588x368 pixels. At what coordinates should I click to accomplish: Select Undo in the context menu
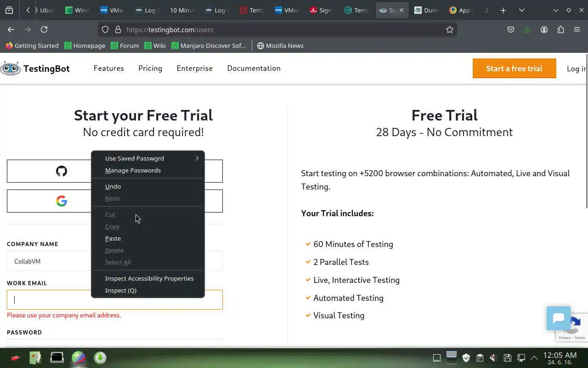[148, 186]
